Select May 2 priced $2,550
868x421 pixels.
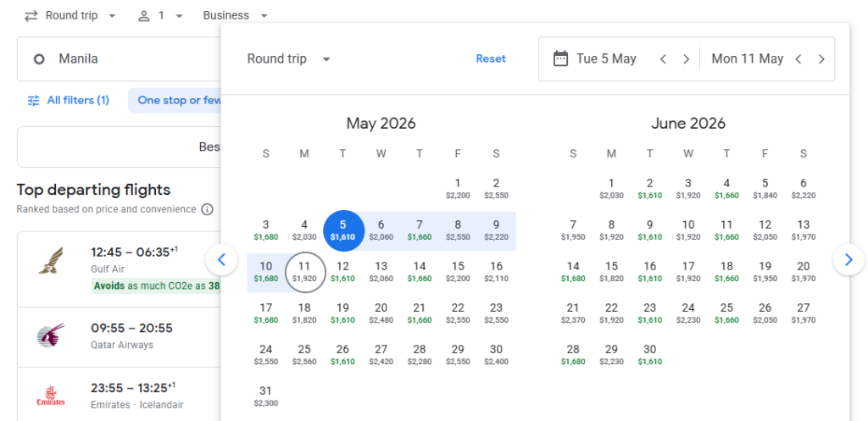[496, 189]
